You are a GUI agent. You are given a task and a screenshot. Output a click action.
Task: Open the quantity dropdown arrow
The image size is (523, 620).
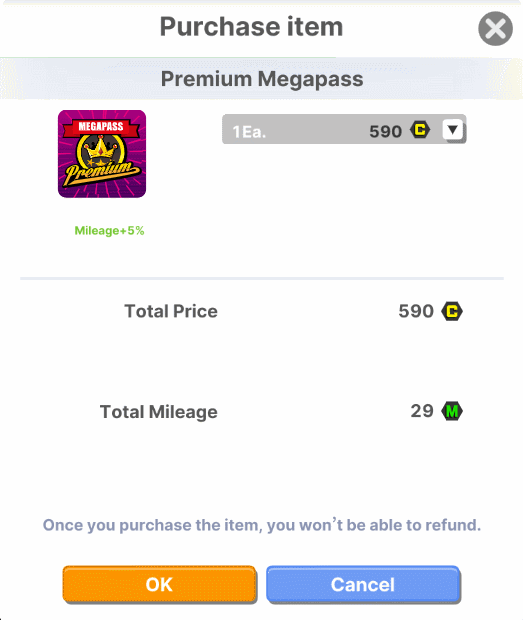(453, 130)
